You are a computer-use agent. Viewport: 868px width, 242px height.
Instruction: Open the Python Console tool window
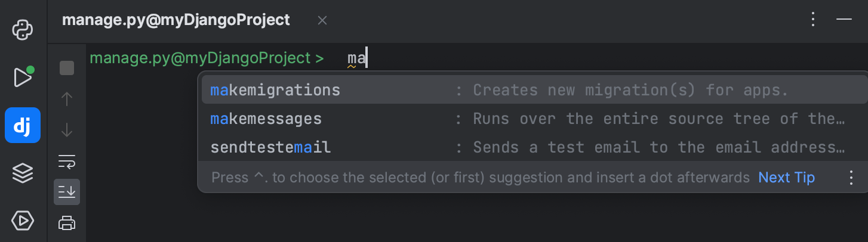point(23,29)
